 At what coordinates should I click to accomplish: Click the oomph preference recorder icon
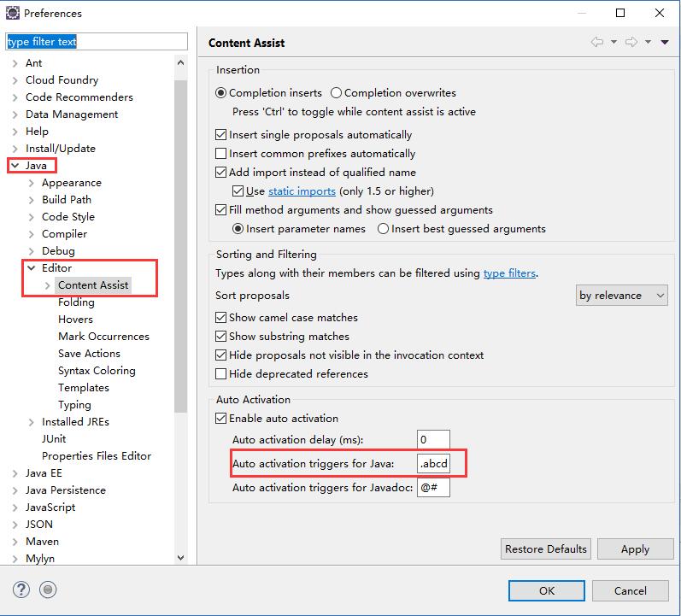[48, 590]
